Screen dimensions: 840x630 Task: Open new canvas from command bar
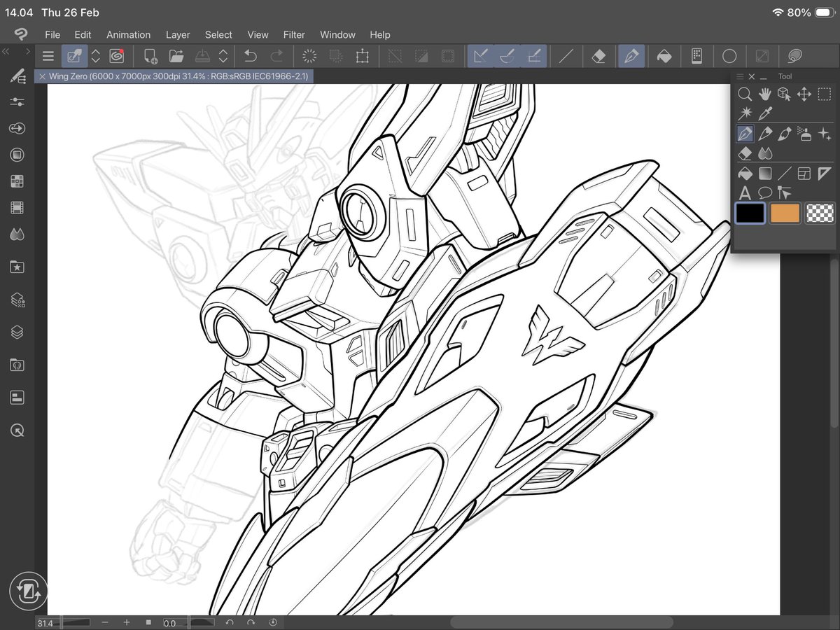point(150,56)
